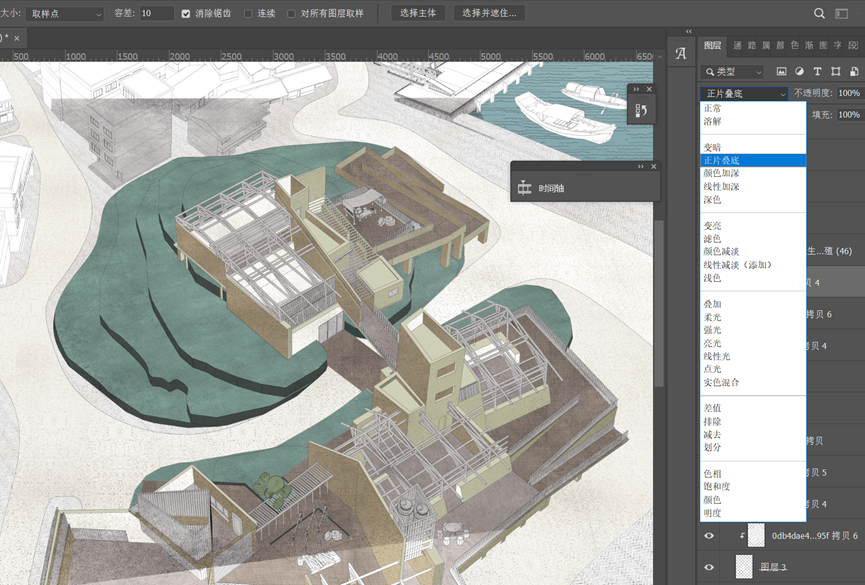Click the 选择主体 button
Image resolution: width=865 pixels, height=585 pixels.
click(418, 14)
